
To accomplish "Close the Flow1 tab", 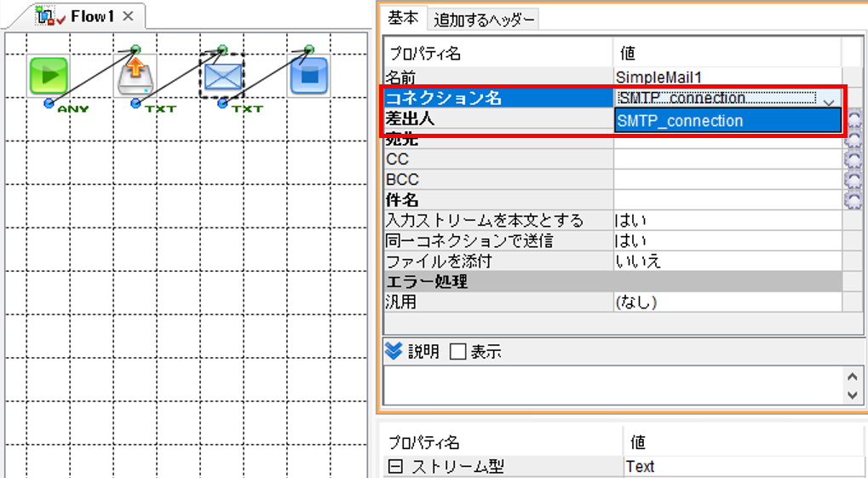I will pos(128,17).
